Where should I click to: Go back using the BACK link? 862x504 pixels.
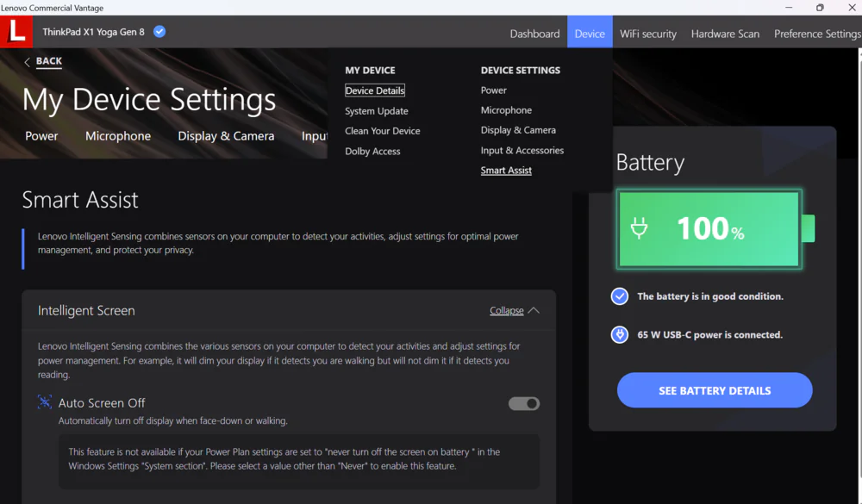pos(49,61)
